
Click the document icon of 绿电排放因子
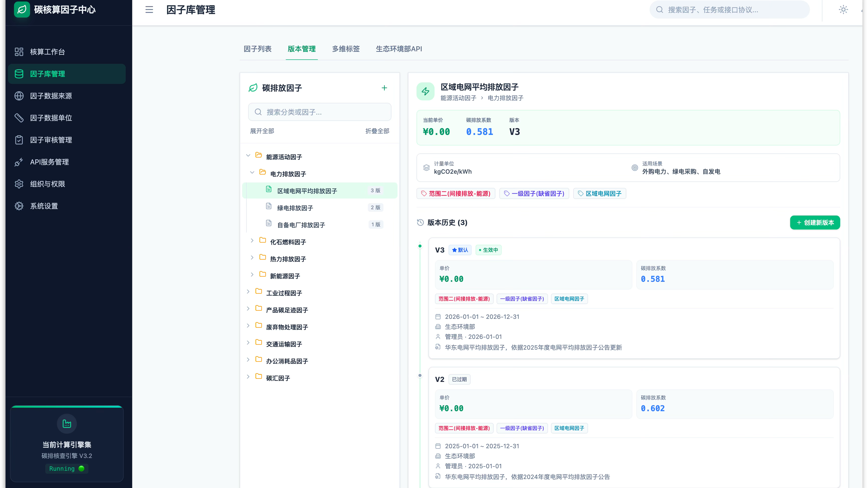(268, 206)
